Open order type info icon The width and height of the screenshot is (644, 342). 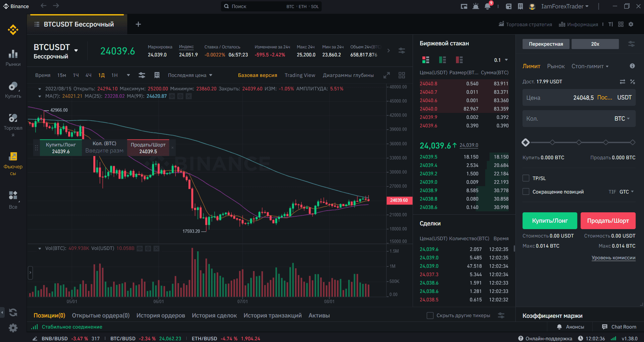click(x=632, y=66)
